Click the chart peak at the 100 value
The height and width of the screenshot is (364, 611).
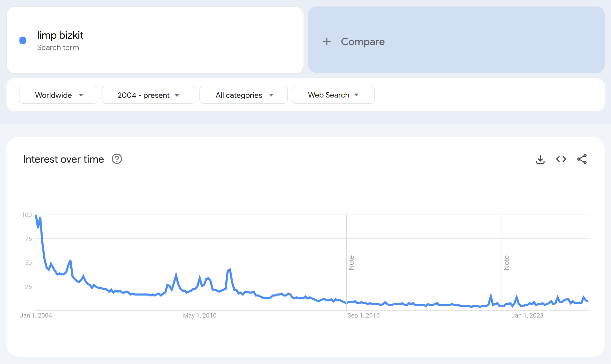coord(36,215)
